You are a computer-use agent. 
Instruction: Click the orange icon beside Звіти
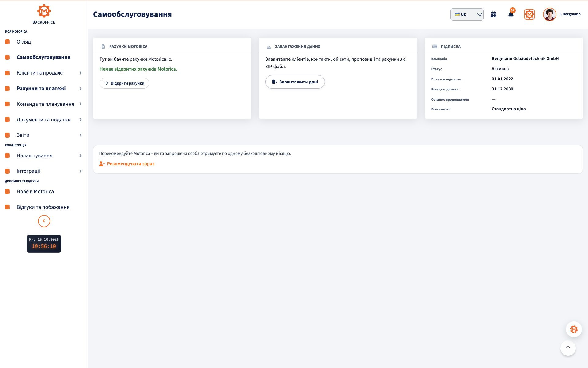coord(7,135)
